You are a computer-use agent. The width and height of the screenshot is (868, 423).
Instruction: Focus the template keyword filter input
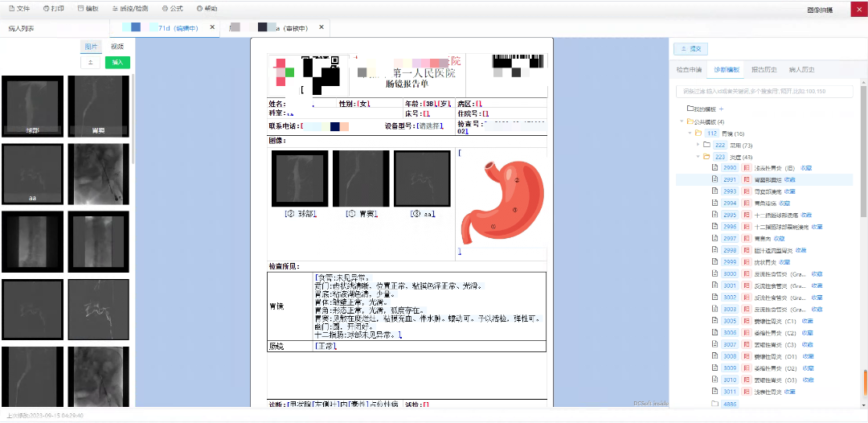764,92
